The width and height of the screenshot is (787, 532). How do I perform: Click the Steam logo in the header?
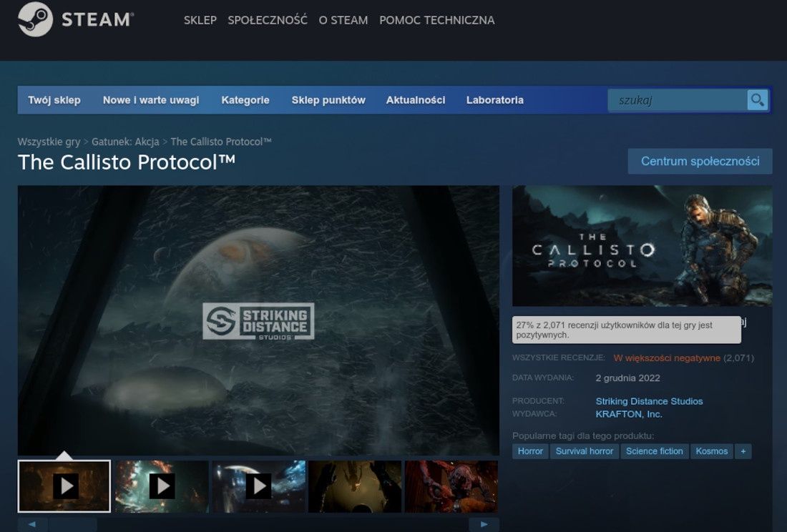click(x=76, y=19)
